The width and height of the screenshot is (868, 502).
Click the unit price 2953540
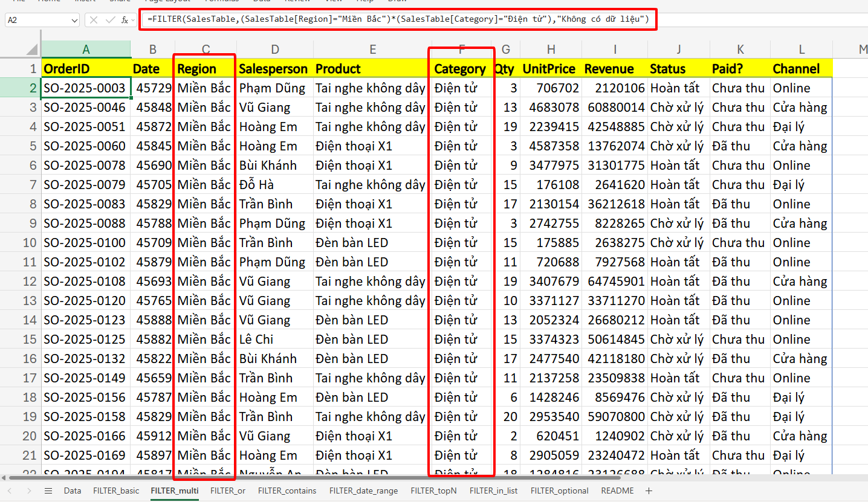pos(551,417)
